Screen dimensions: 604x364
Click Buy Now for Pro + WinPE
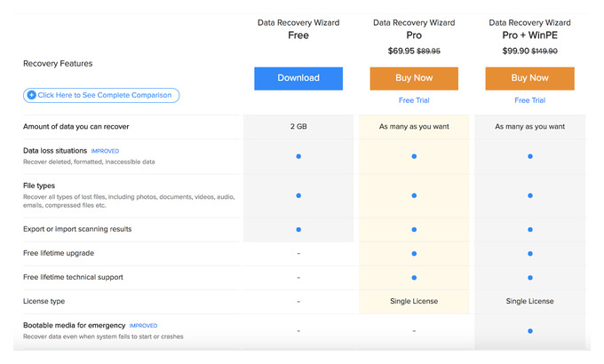point(529,79)
